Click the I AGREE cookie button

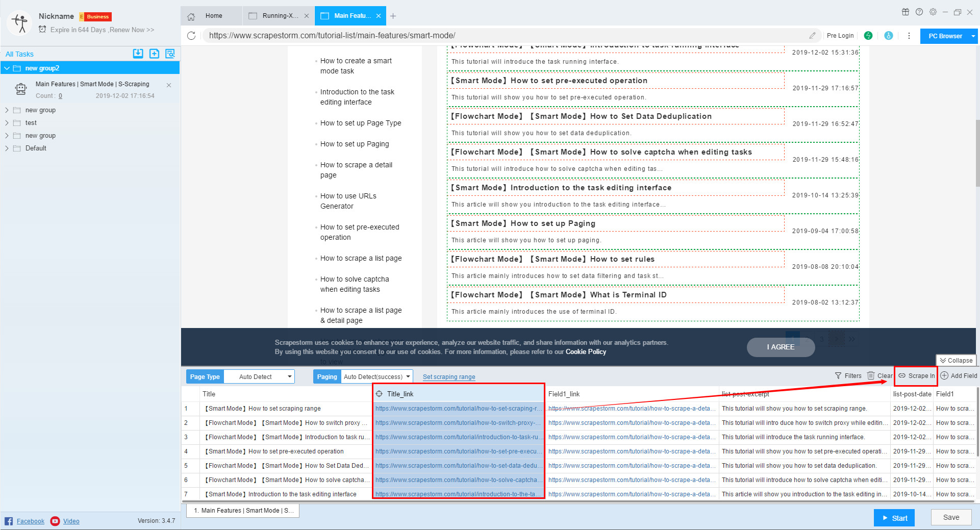click(x=781, y=347)
